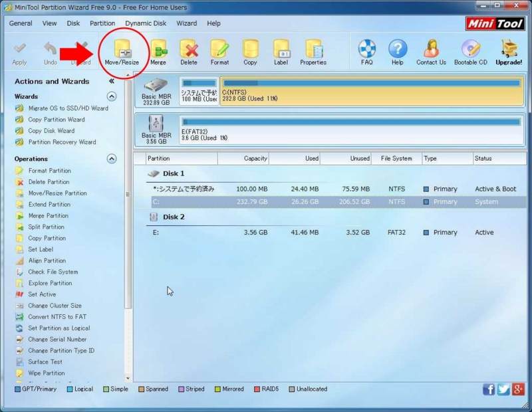Collapse the Wizards section

coord(112,96)
